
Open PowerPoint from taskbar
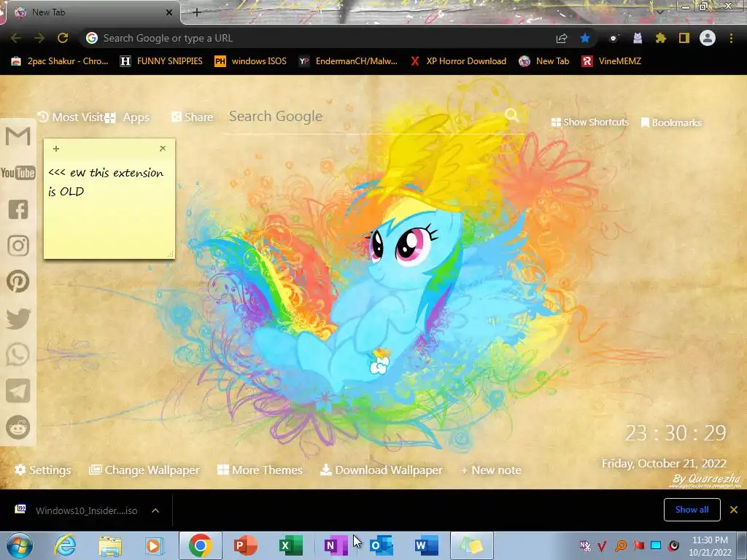246,545
